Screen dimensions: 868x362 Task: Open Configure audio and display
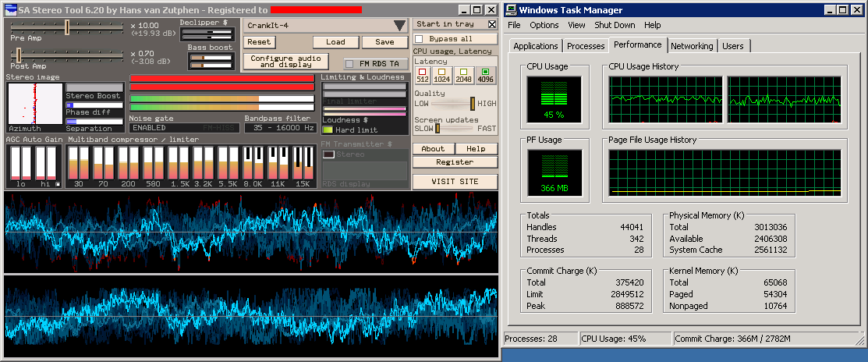click(285, 62)
